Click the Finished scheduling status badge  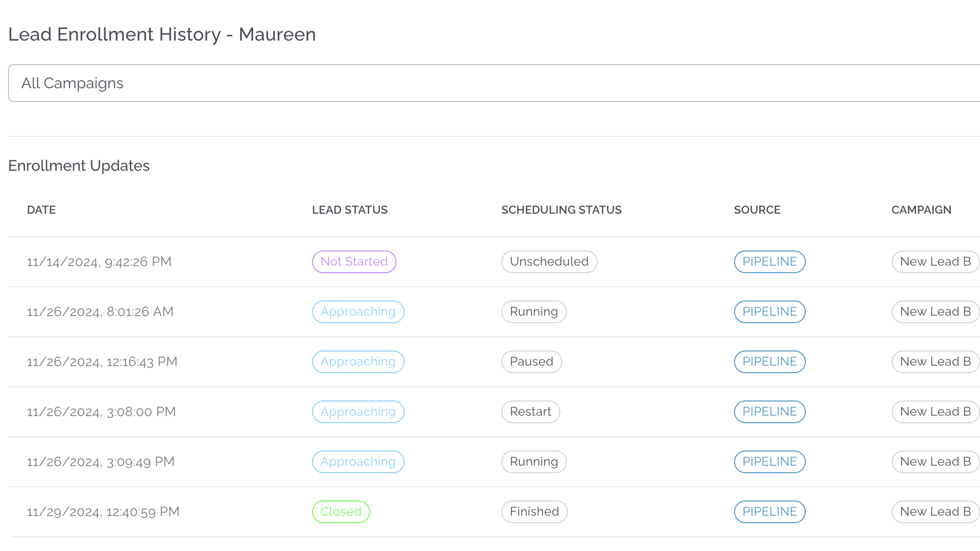pyautogui.click(x=534, y=512)
